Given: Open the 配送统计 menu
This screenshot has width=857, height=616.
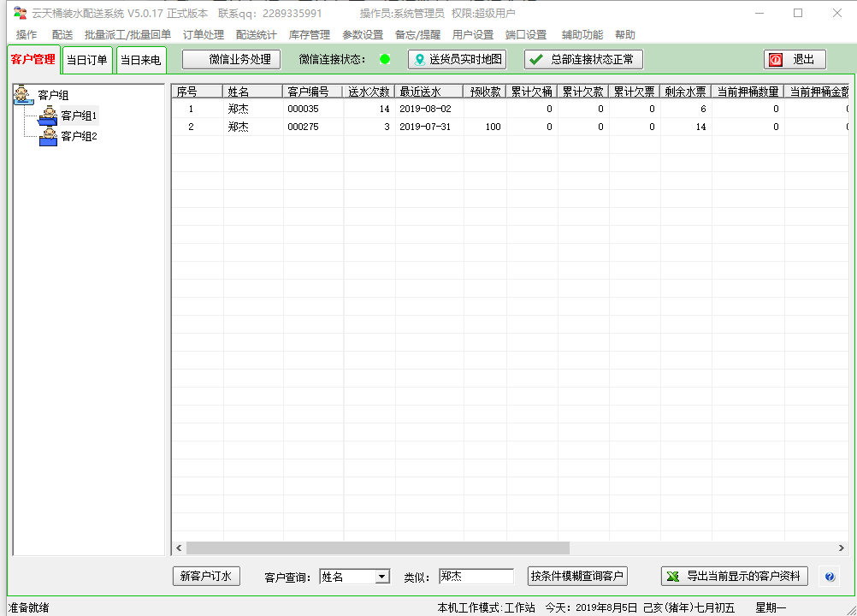Looking at the screenshot, I should point(257,34).
